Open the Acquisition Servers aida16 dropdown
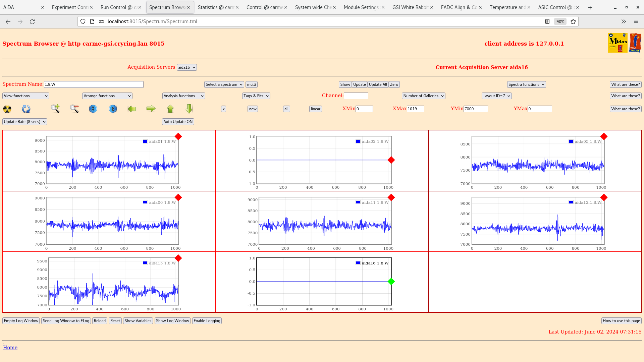This screenshot has width=644, height=362. tap(186, 67)
